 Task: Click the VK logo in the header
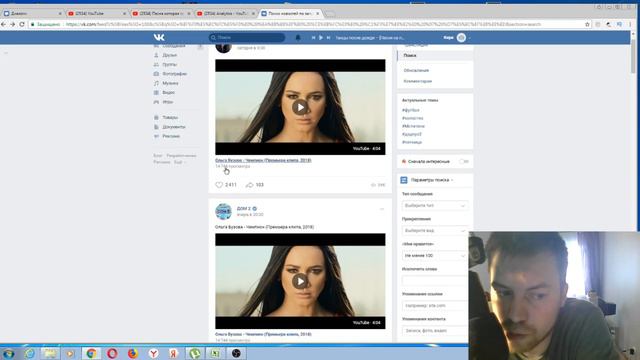click(159, 38)
